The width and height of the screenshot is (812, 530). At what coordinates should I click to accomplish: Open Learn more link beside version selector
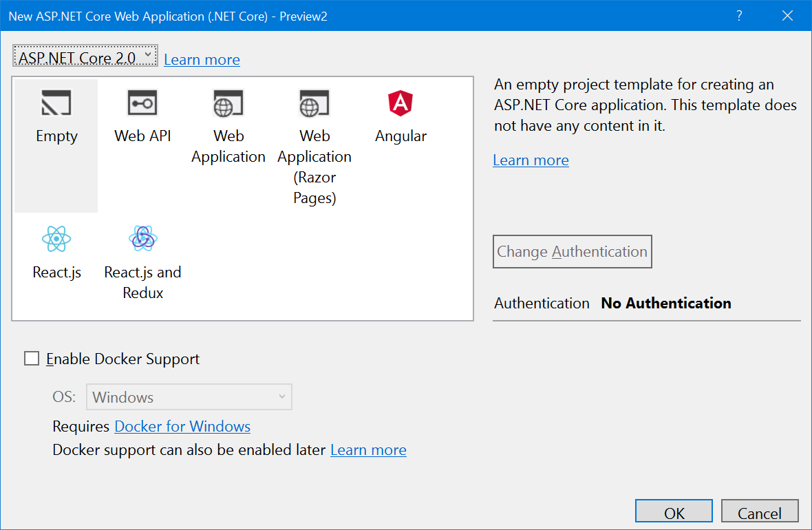[202, 60]
